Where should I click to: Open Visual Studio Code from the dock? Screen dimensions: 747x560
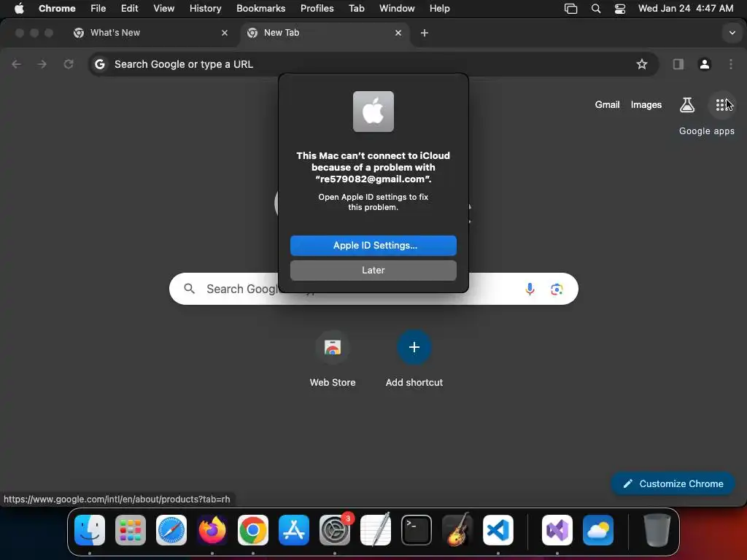point(498,530)
